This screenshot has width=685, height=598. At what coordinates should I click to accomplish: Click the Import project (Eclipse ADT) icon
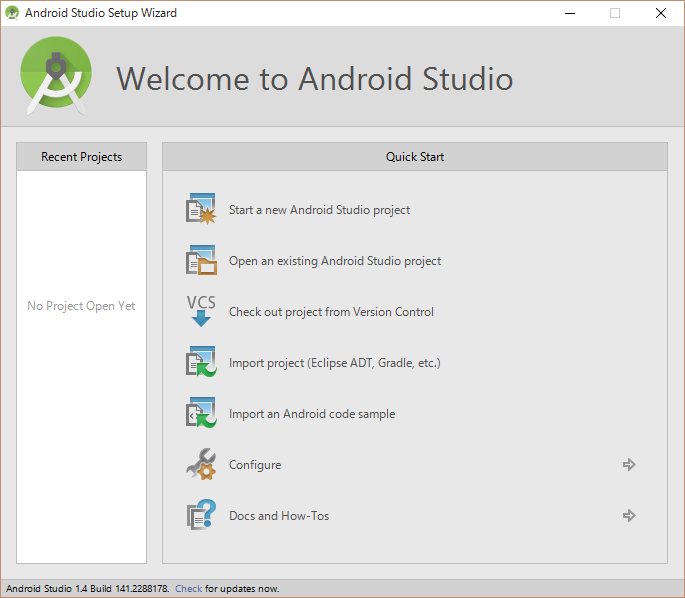(x=201, y=362)
